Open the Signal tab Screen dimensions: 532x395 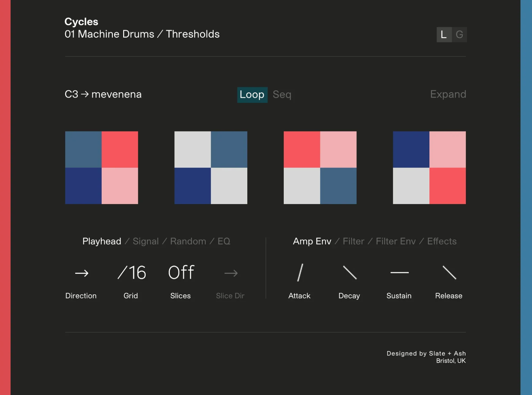(146, 241)
